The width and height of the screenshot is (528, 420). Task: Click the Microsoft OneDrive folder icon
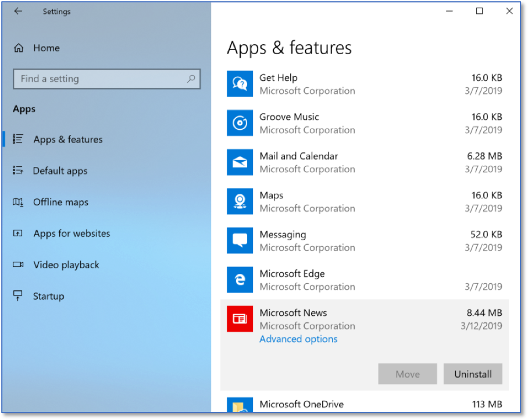click(x=240, y=404)
